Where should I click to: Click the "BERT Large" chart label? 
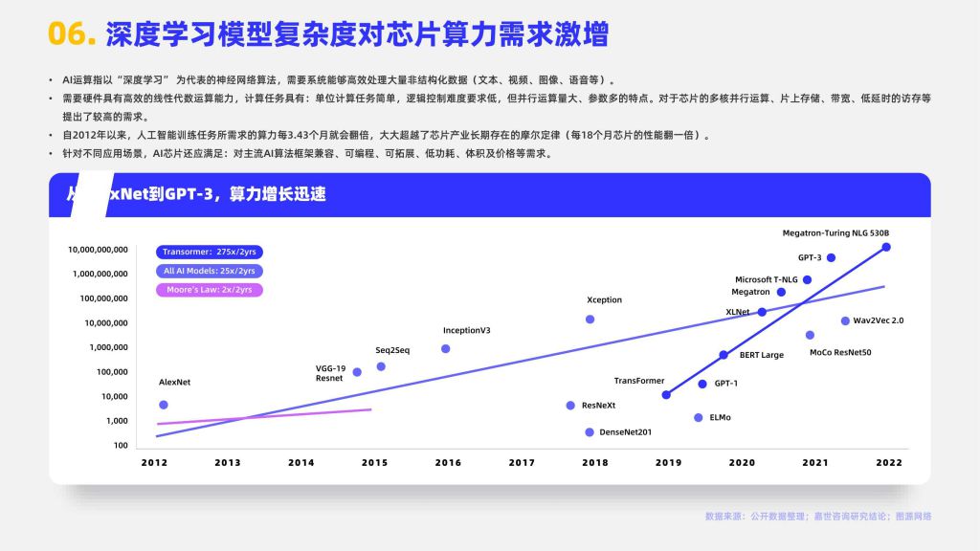point(761,355)
